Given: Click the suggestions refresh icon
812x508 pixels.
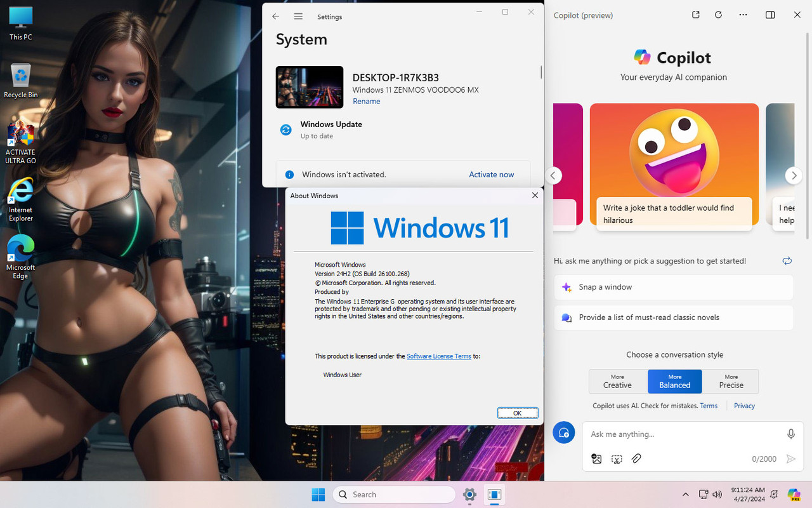Looking at the screenshot, I should click(787, 261).
